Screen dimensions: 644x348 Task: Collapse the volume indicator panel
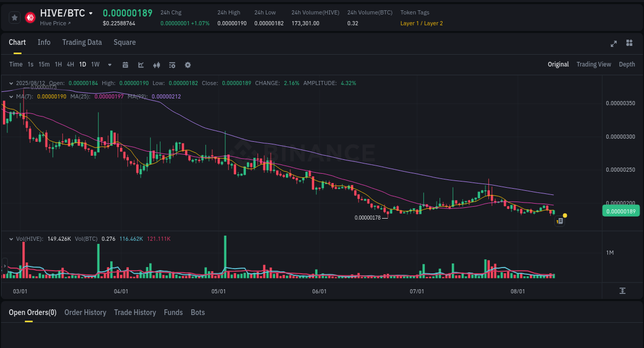click(x=10, y=239)
